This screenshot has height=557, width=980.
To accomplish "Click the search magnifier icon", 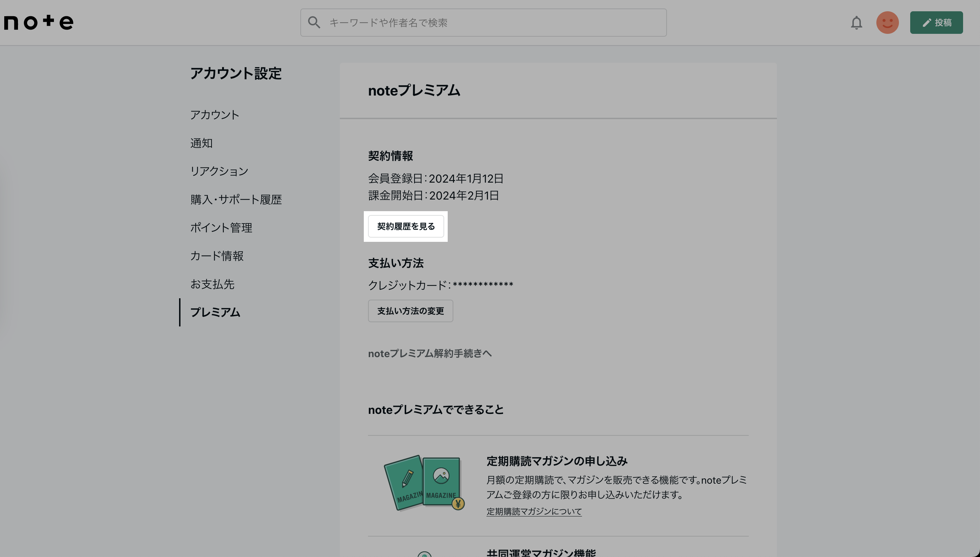I will coord(314,23).
